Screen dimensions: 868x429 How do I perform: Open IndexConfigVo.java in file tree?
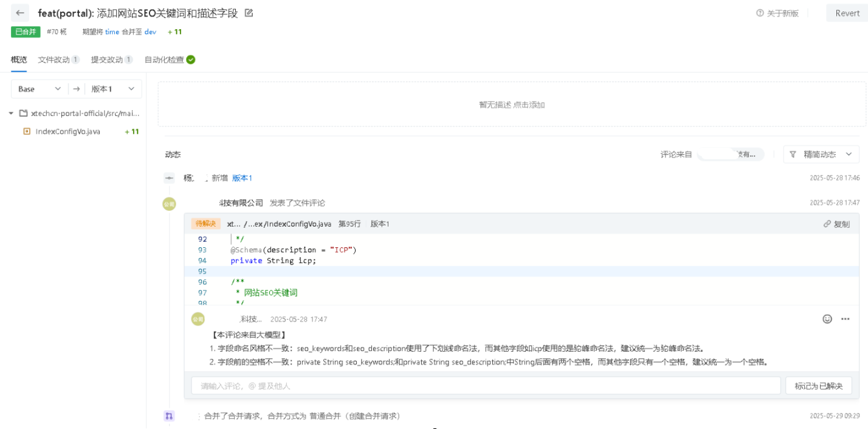coord(68,131)
